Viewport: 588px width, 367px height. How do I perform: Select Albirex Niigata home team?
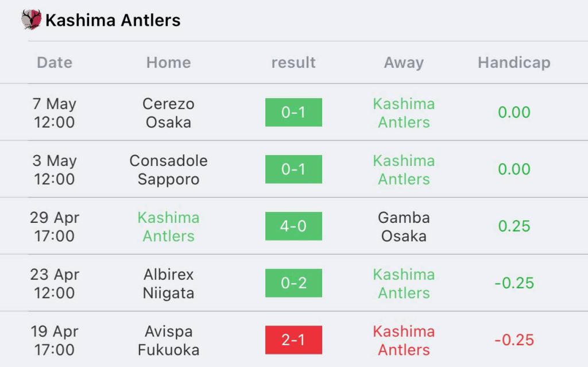(x=168, y=283)
